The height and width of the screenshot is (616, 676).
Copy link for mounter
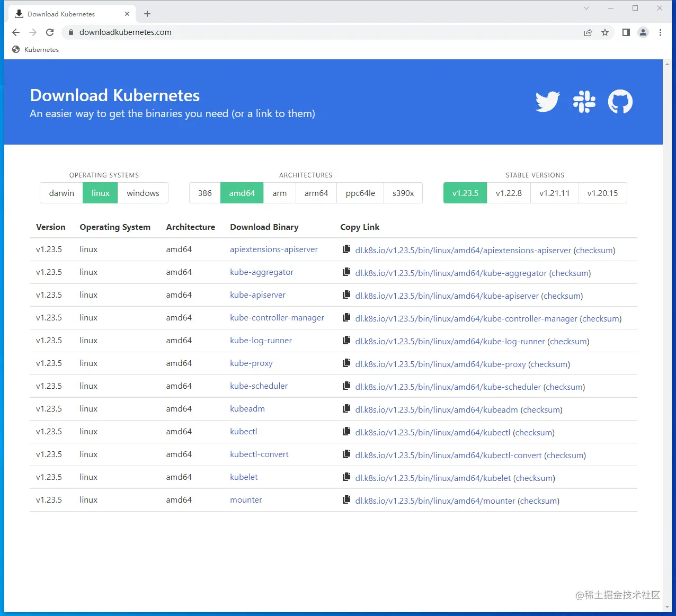pos(346,499)
